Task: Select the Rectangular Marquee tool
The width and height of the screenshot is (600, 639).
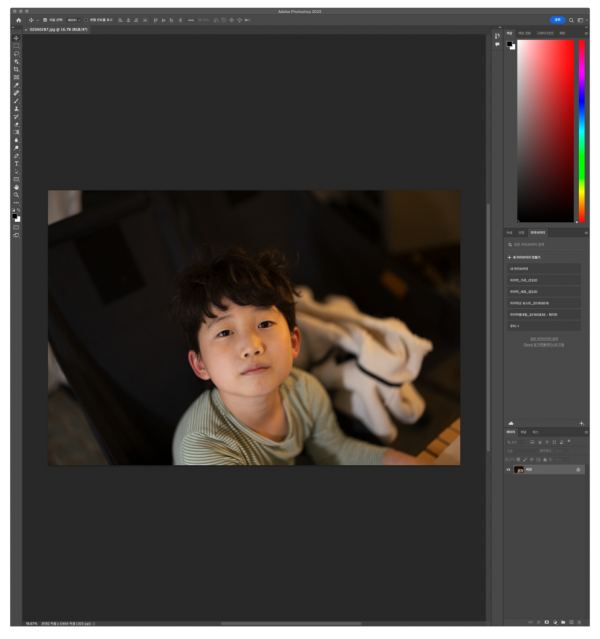Action: (16, 46)
